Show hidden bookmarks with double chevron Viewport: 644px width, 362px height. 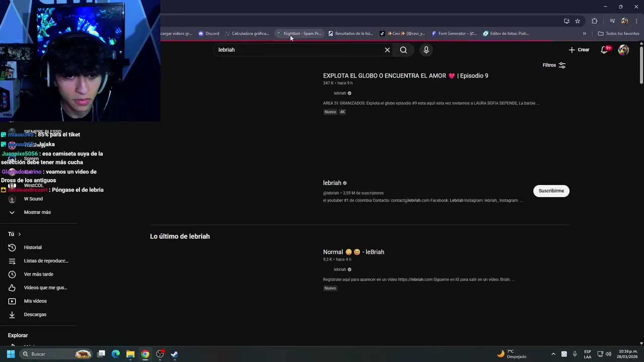coord(585,34)
